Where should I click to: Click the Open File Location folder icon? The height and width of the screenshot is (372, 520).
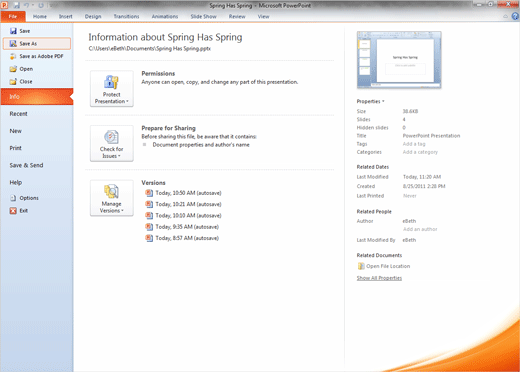pos(361,266)
